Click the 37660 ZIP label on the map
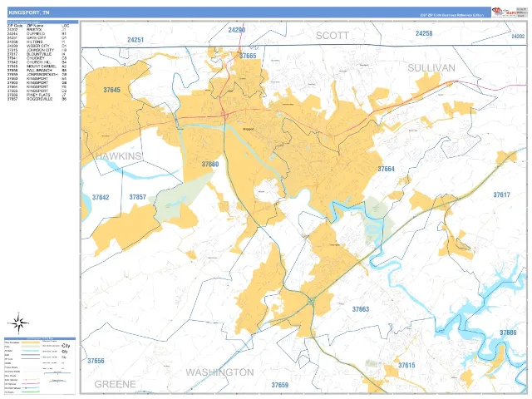 point(210,165)
